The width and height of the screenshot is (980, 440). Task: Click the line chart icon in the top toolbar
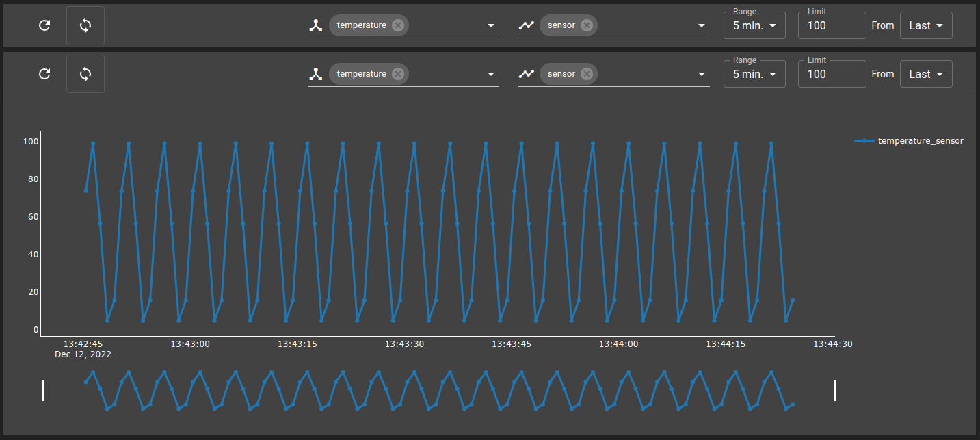click(x=526, y=25)
